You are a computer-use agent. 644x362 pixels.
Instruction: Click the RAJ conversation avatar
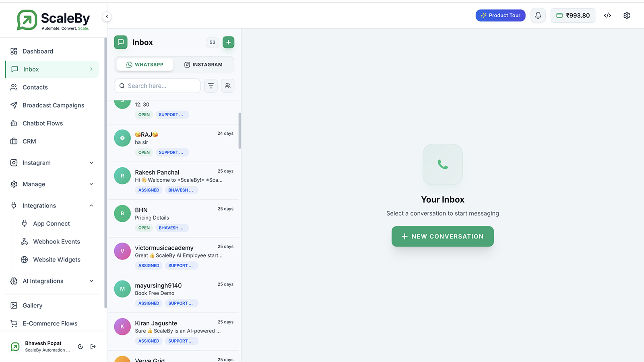tap(122, 138)
